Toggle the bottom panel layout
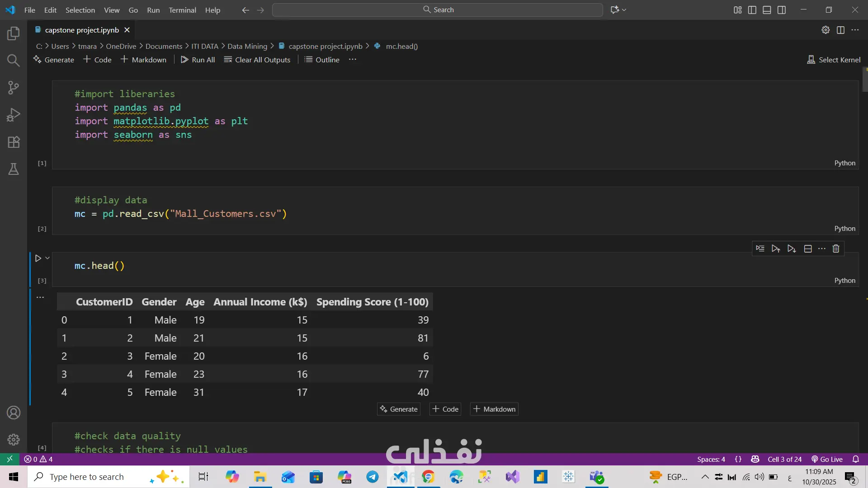The height and width of the screenshot is (488, 868). (767, 10)
